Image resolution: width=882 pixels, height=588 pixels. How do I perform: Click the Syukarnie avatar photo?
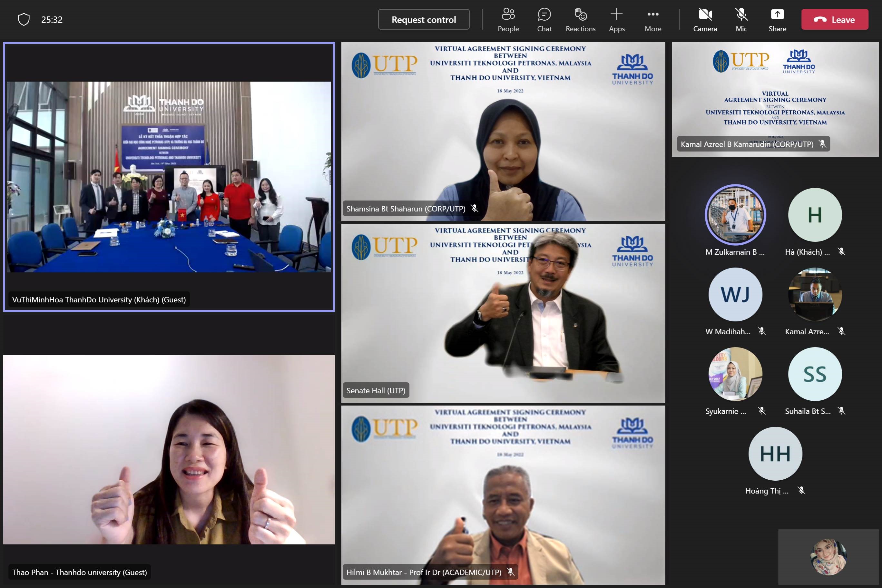tap(735, 374)
